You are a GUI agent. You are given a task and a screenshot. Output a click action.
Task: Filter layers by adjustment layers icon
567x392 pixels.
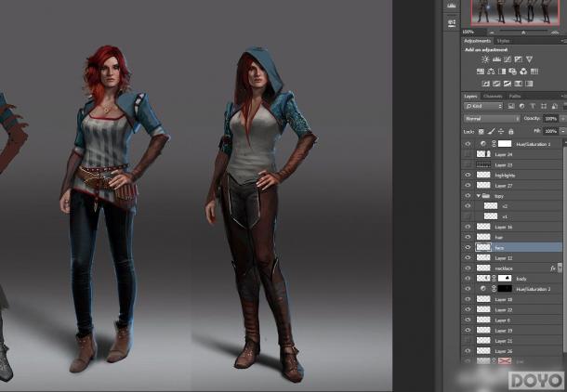[x=521, y=106]
